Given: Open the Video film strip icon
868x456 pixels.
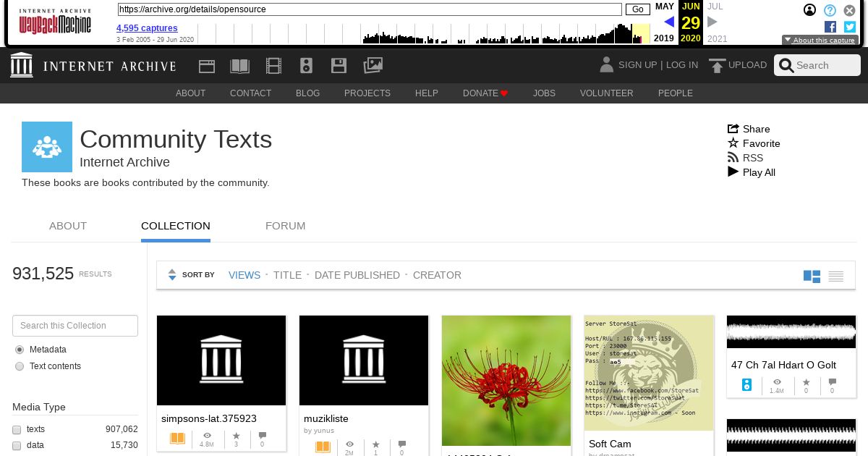Looking at the screenshot, I should coord(273,66).
